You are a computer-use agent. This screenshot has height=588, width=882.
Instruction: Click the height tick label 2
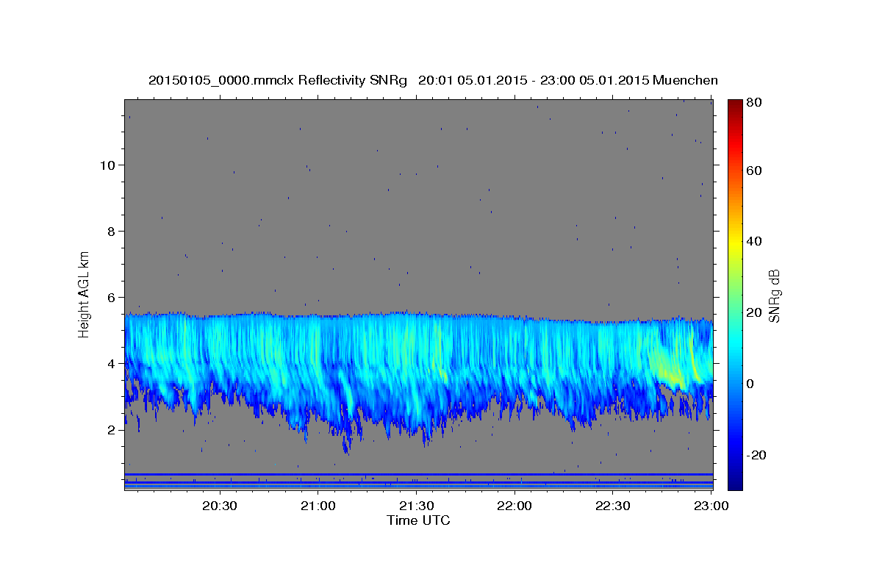point(112,430)
